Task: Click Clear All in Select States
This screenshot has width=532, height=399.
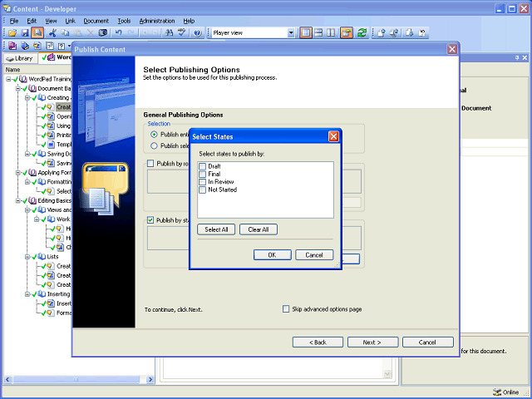Action: [x=259, y=229]
